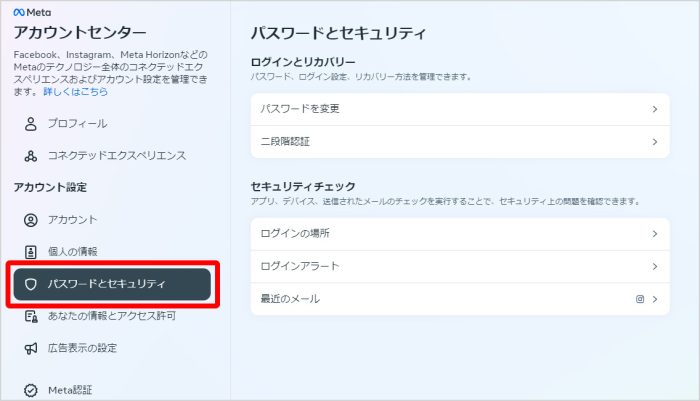Viewport: 700px width, 401px height.
Task: Click the megaphone icon for ad settings
Action: click(30, 348)
